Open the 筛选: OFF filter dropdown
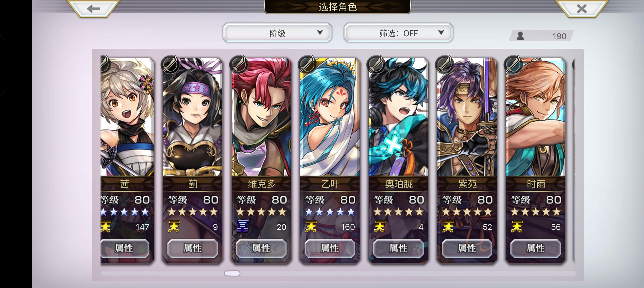Image resolution: width=644 pixels, height=288 pixels. 398,33
